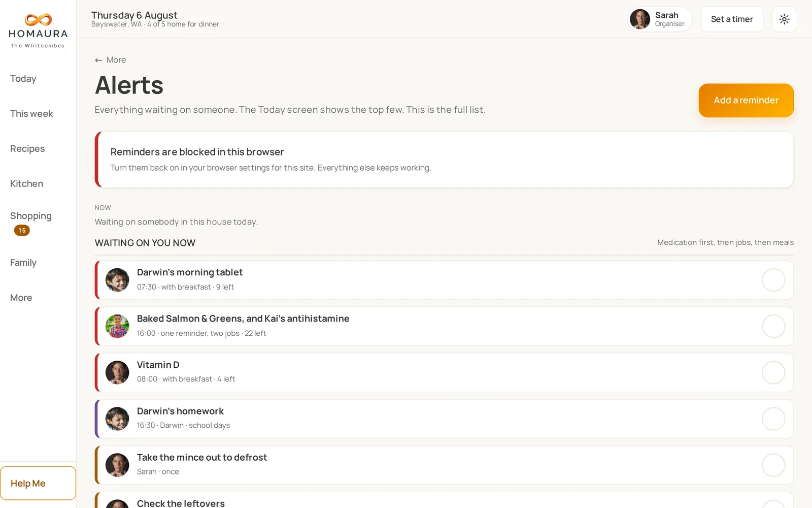Open Sarah's profile avatar in header
812x508 pixels.
(640, 19)
